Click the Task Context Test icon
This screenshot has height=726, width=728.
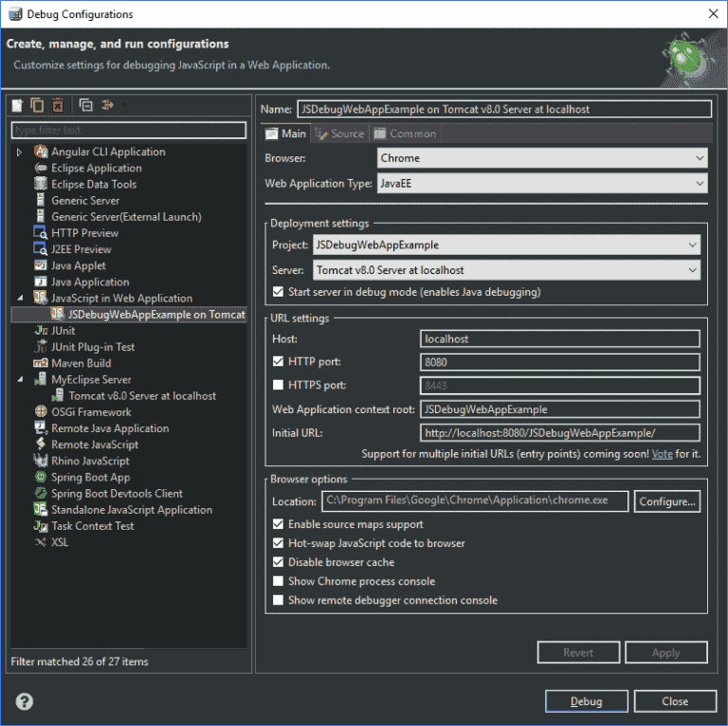41,526
